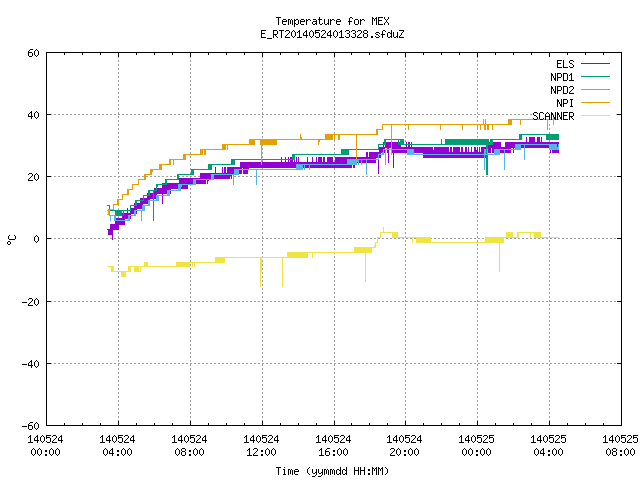Click the NPI legend label
This screenshot has width=640, height=480.
pyautogui.click(x=565, y=103)
